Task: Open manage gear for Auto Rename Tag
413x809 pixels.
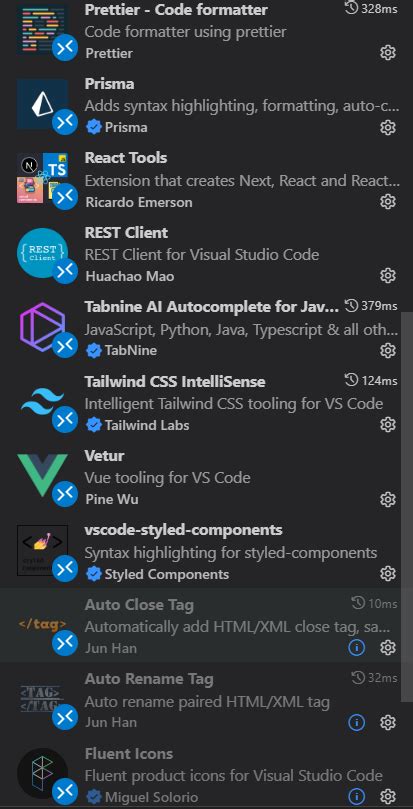Action: pyautogui.click(x=388, y=722)
